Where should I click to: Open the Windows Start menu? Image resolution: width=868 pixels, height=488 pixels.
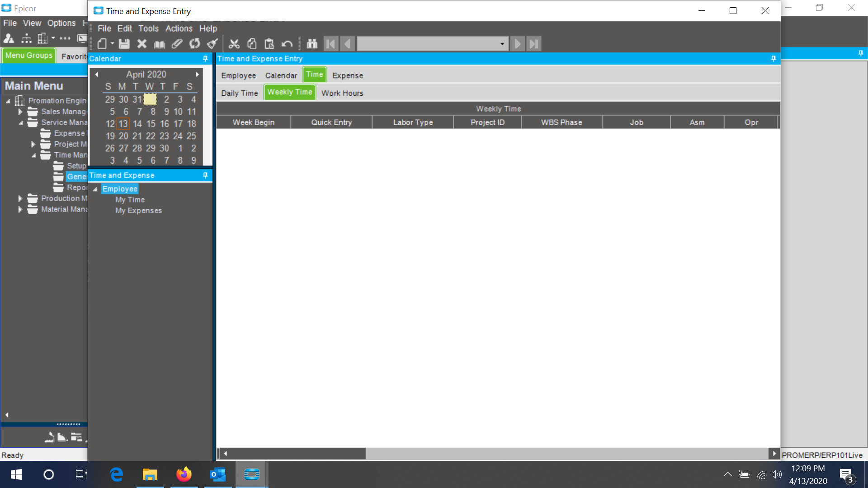[x=16, y=474]
